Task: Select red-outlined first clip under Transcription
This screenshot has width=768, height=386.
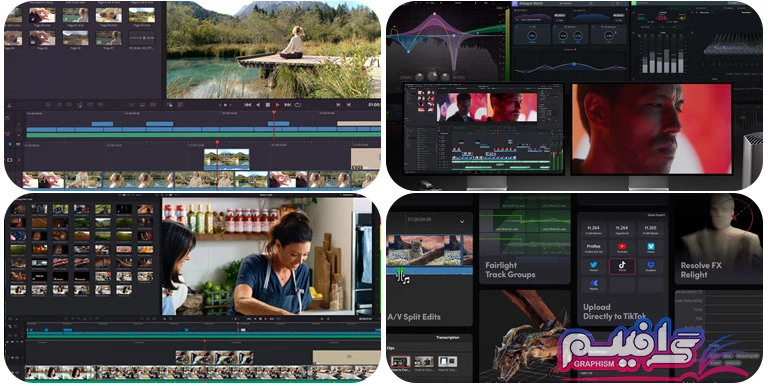Action: [400, 362]
